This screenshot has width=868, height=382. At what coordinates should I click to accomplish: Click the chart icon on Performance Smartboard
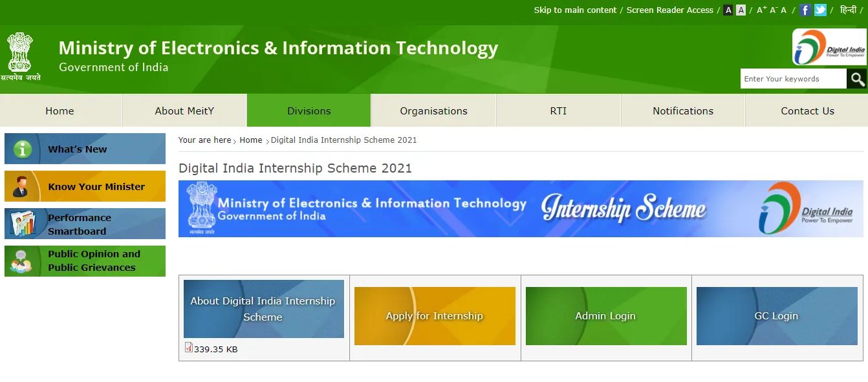[x=23, y=224]
